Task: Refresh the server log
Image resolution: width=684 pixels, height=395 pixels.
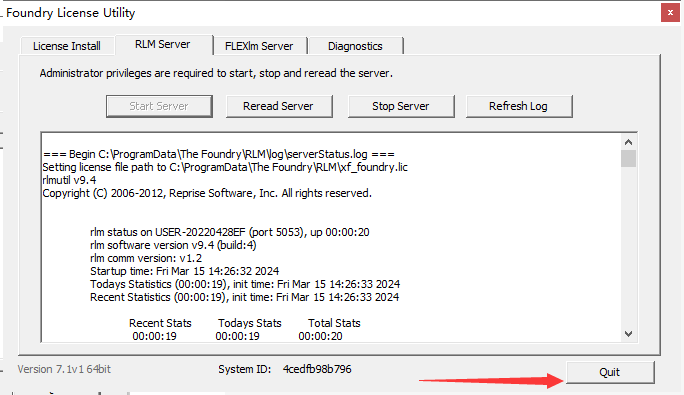Action: [x=519, y=106]
